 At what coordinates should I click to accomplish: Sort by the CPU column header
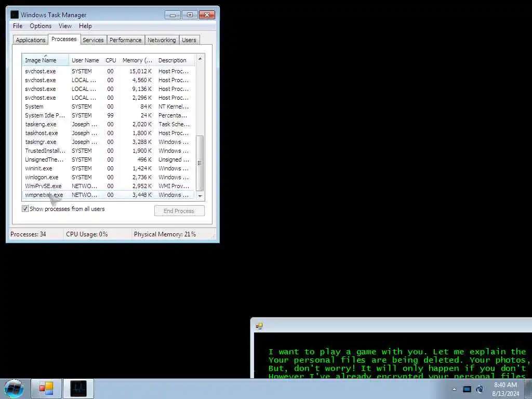coord(111,60)
